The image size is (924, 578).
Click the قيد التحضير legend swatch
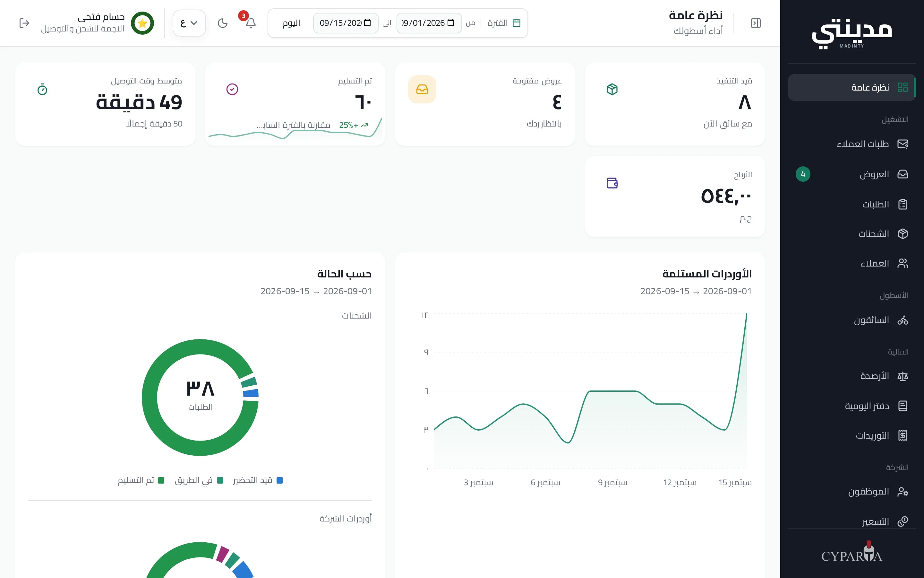click(280, 480)
